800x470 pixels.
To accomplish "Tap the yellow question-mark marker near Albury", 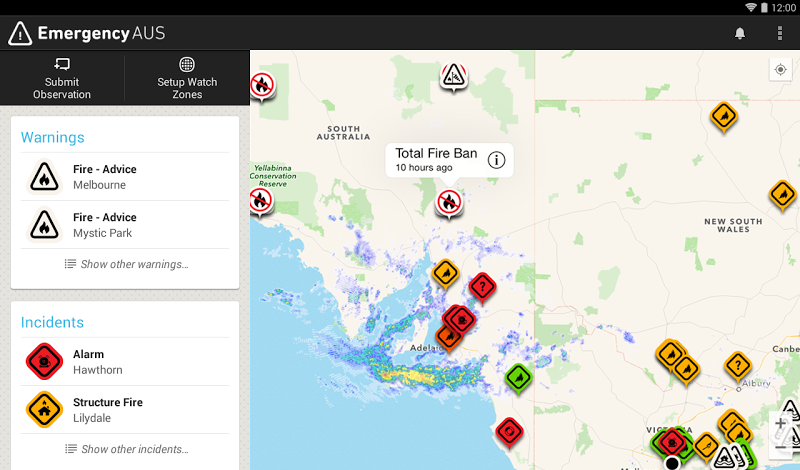I will 737,366.
